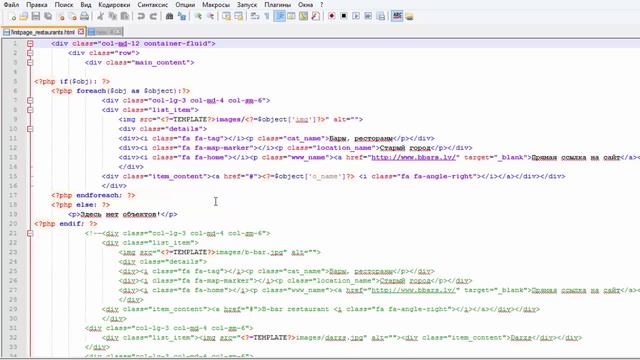The height and width of the screenshot is (360, 640).
Task: Toggle show all characters pilcrow
Action: coord(267,16)
